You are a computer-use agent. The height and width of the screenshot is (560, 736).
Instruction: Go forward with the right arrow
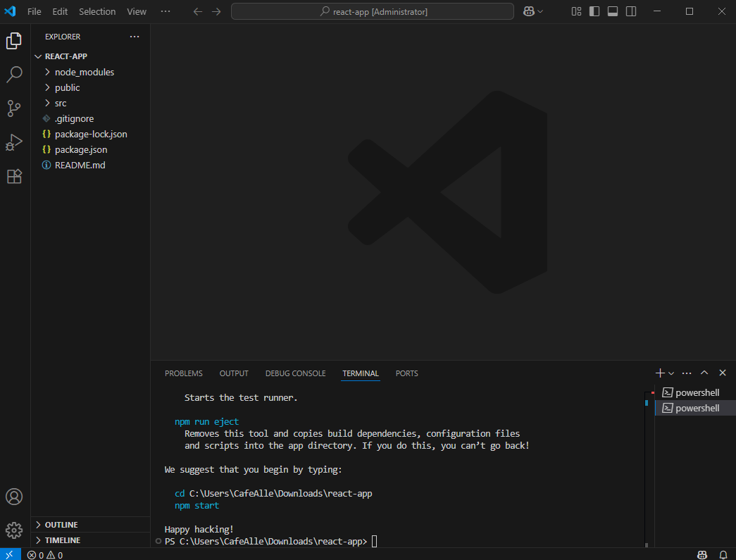[216, 12]
